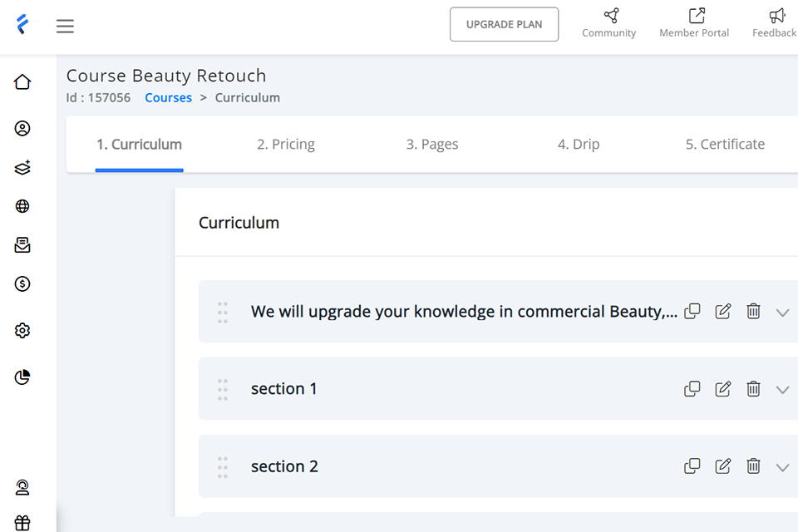Viewport: 798px width, 532px height.
Task: Open the Community page icon
Action: coord(610,23)
